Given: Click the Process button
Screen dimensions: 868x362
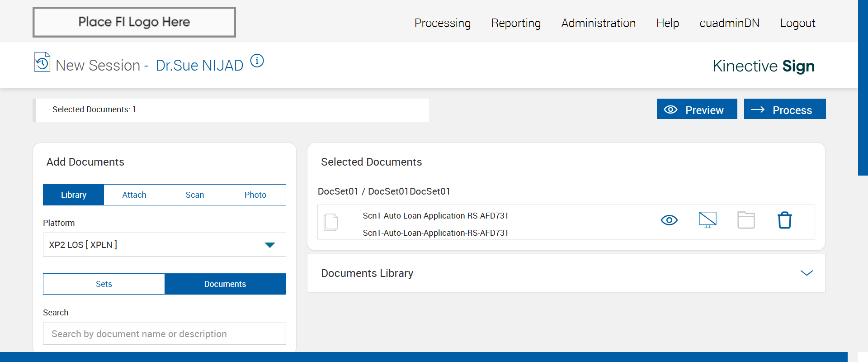Looking at the screenshot, I should 785,110.
